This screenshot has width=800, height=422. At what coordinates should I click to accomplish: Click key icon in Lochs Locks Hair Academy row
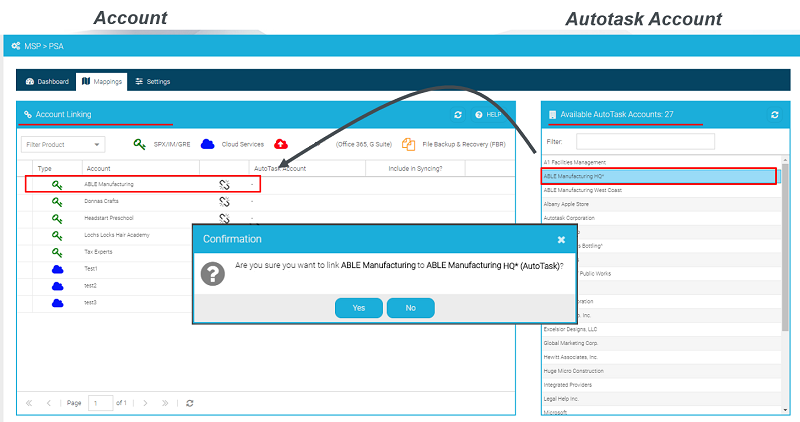(57, 235)
